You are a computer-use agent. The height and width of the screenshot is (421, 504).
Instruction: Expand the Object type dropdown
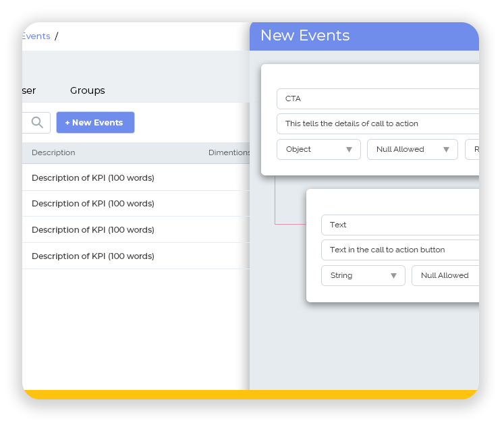(x=318, y=149)
